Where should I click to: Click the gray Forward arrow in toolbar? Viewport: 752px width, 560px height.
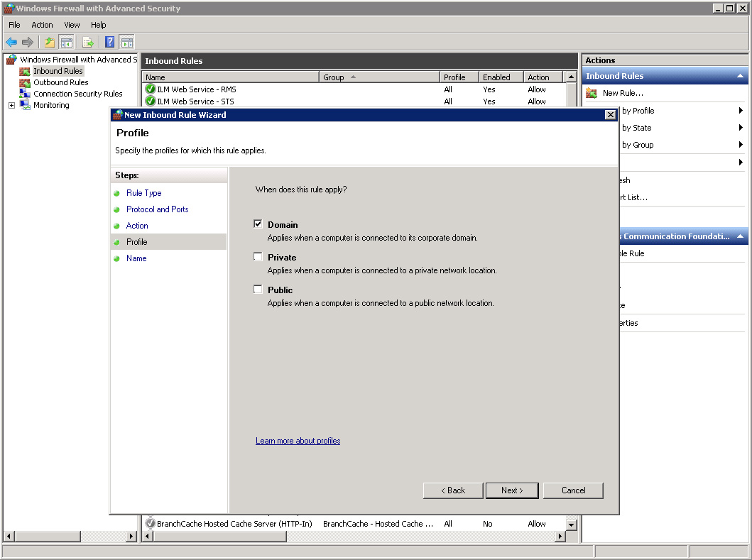pyautogui.click(x=28, y=42)
